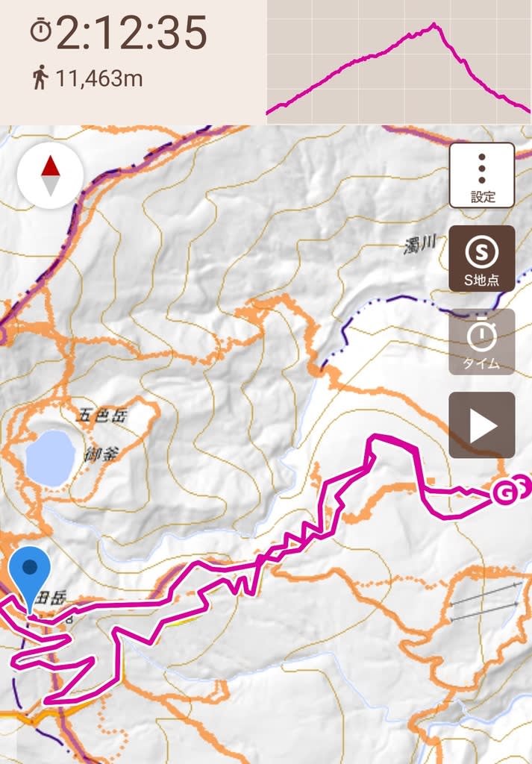
Task: Tap the ski lift lines symbol
Action: [x=484, y=601]
